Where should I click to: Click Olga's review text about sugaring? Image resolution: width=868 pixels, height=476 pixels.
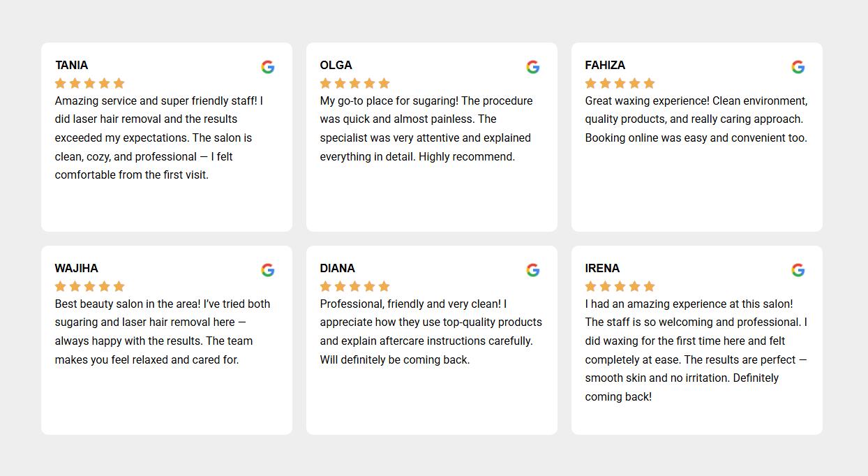pyautogui.click(x=426, y=128)
